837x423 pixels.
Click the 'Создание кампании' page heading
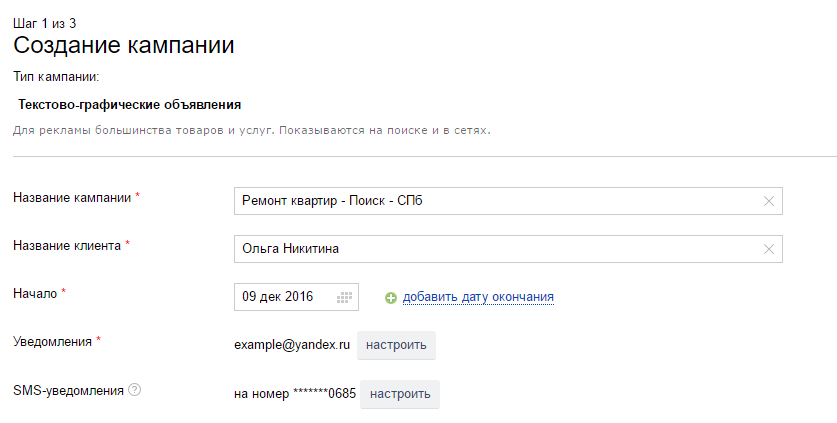tap(124, 45)
